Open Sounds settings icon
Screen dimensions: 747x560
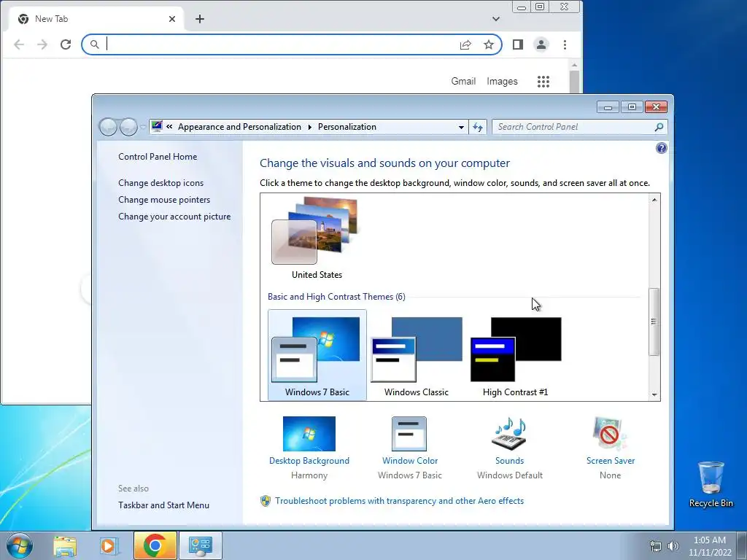(x=509, y=434)
